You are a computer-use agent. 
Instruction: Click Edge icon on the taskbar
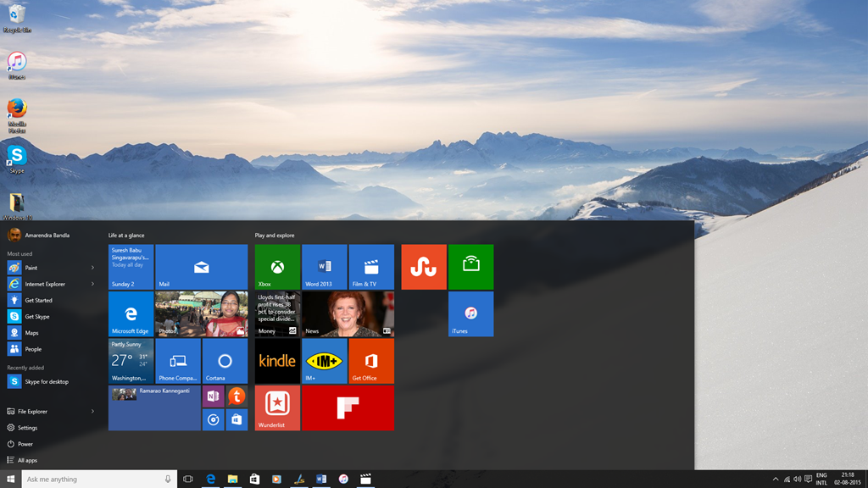tap(210, 480)
